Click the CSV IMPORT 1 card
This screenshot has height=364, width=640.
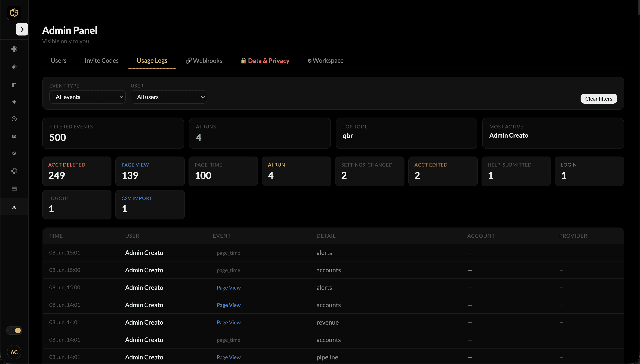pyautogui.click(x=150, y=205)
